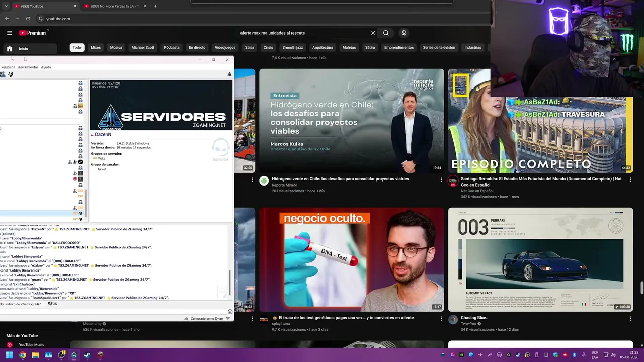Screen dimensions: 644x362
Task: Open a new Chrome tab
Action: click(x=155, y=6)
